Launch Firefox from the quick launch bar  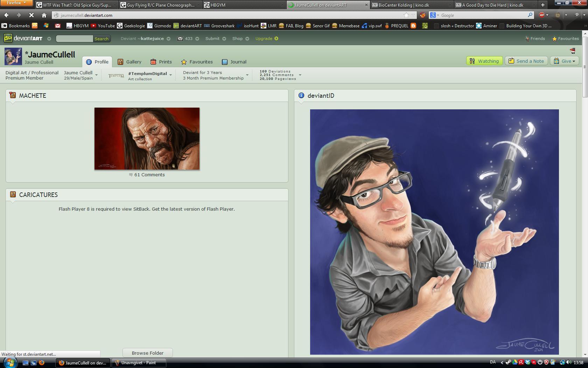[42, 363]
